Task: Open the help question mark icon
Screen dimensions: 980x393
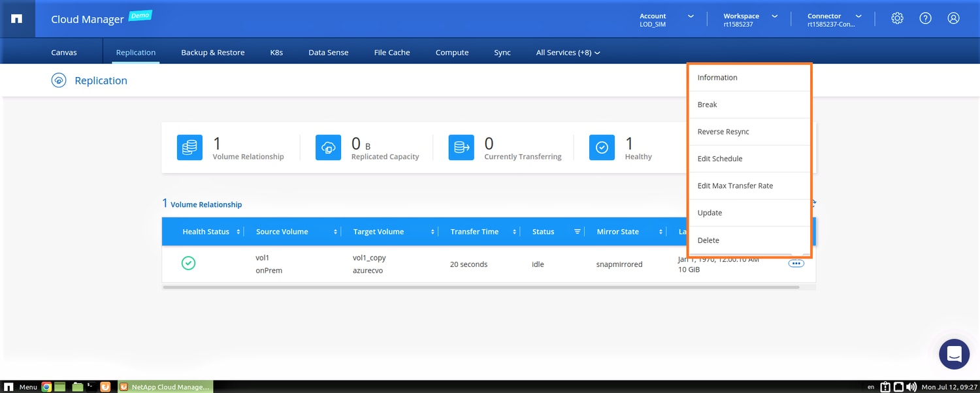Action: 925,18
